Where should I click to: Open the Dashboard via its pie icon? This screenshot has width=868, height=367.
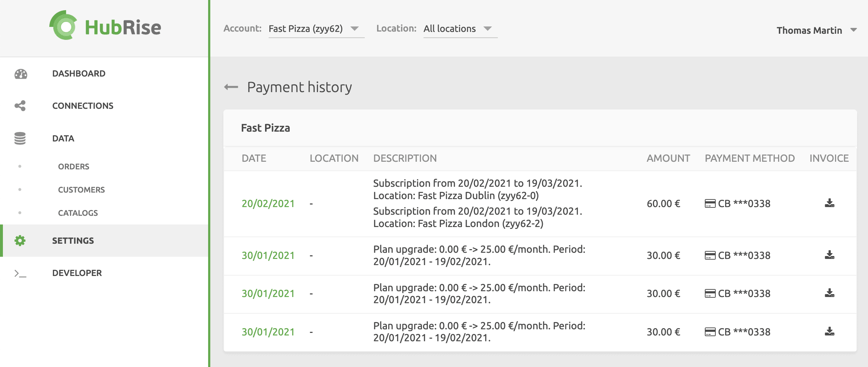[21, 74]
